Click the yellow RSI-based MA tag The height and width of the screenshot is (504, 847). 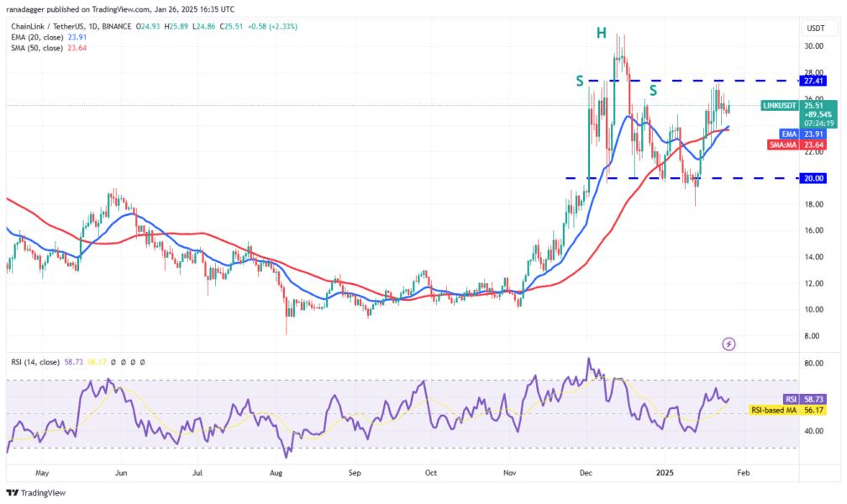[x=774, y=411]
